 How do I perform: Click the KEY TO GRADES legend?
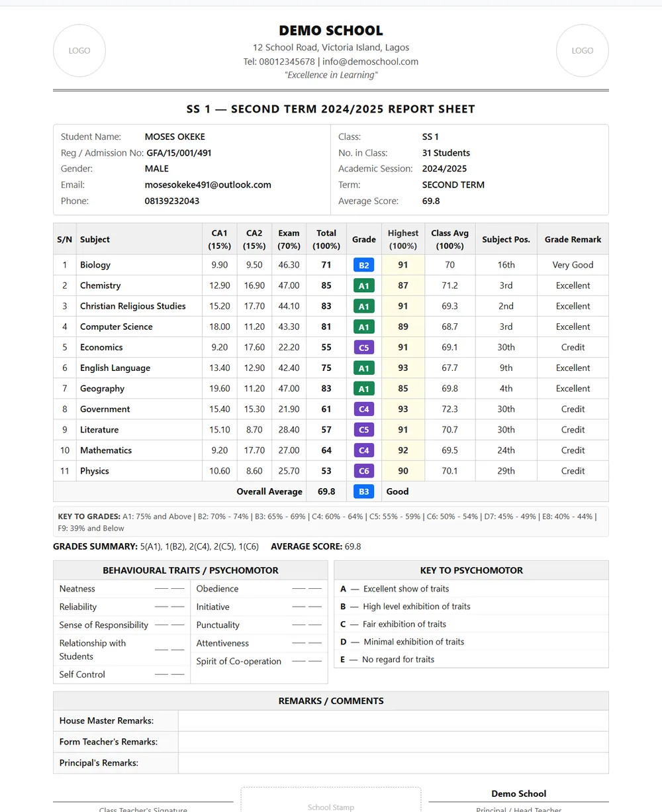coord(331,522)
